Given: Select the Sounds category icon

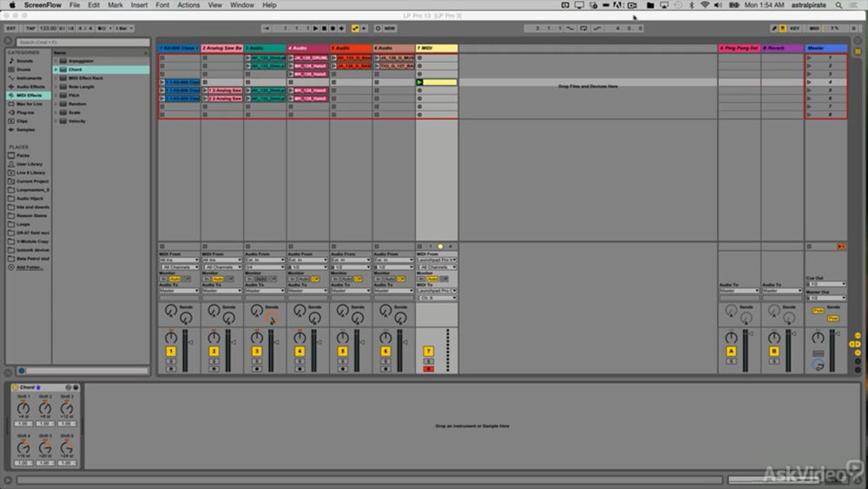Looking at the screenshot, I should [x=11, y=61].
